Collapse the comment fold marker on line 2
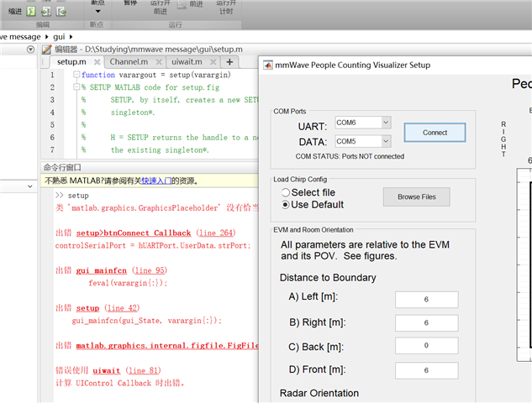532x403 pixels. coord(76,87)
